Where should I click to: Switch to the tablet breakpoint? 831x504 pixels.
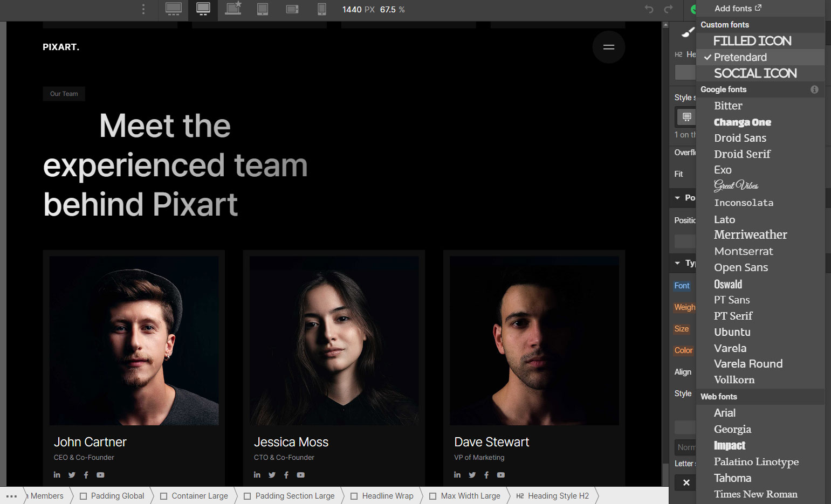[x=263, y=9]
